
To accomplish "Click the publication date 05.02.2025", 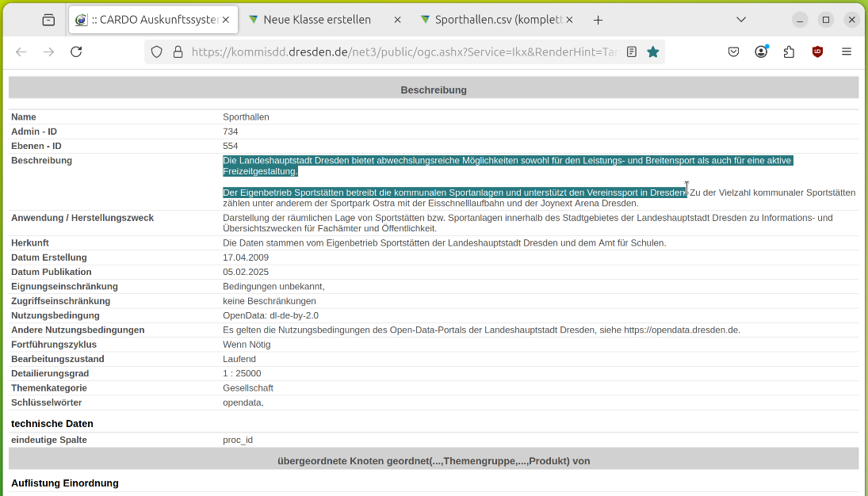I will (x=246, y=273).
